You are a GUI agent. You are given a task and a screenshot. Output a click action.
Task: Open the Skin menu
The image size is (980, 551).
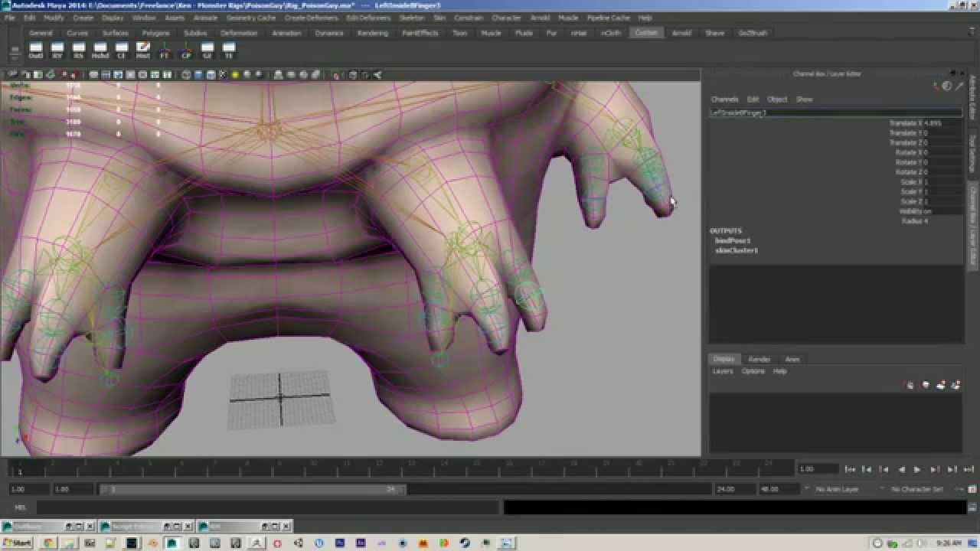439,18
